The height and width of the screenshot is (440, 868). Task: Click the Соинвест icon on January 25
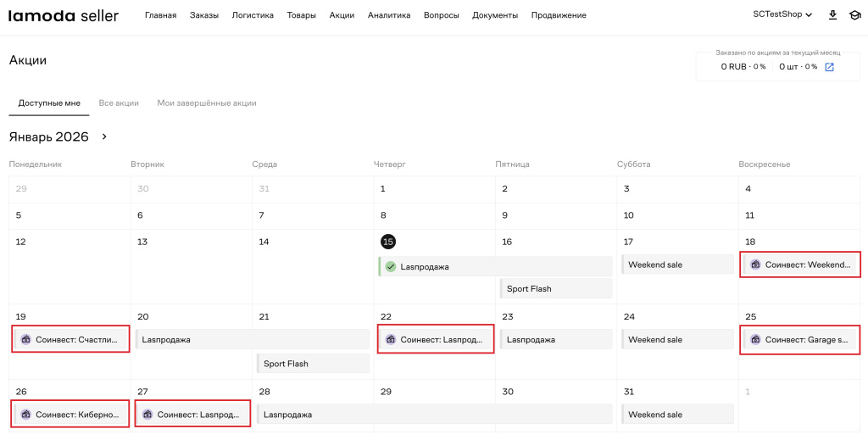(755, 340)
